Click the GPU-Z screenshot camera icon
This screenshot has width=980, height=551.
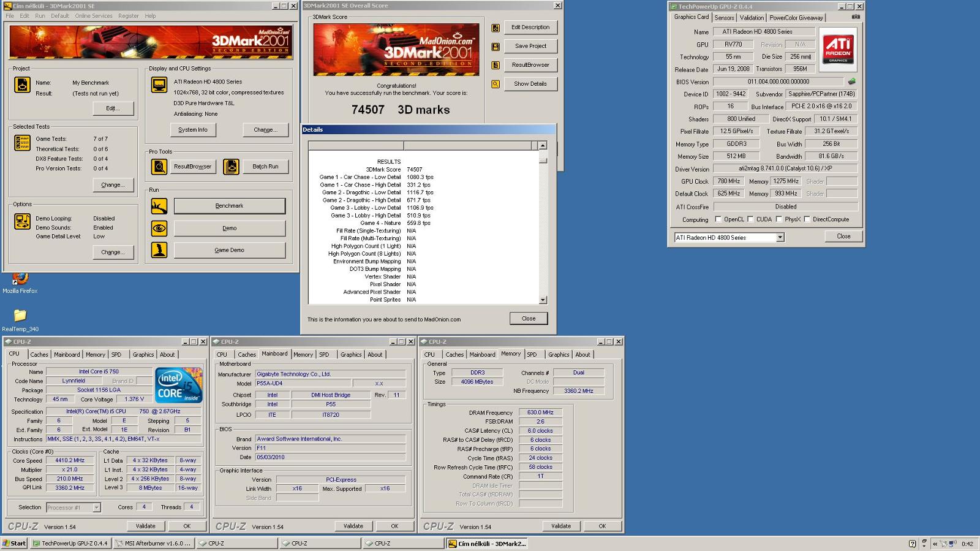click(x=856, y=17)
